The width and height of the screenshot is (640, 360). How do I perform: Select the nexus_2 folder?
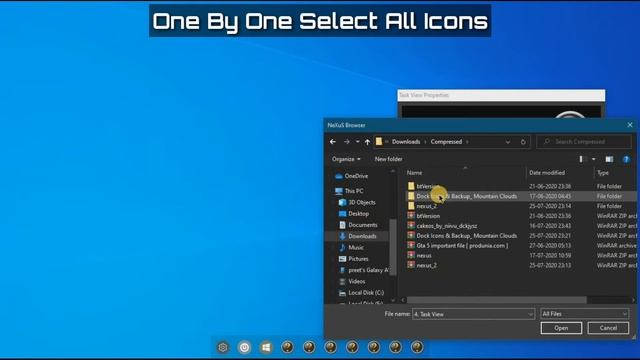pyautogui.click(x=426, y=206)
